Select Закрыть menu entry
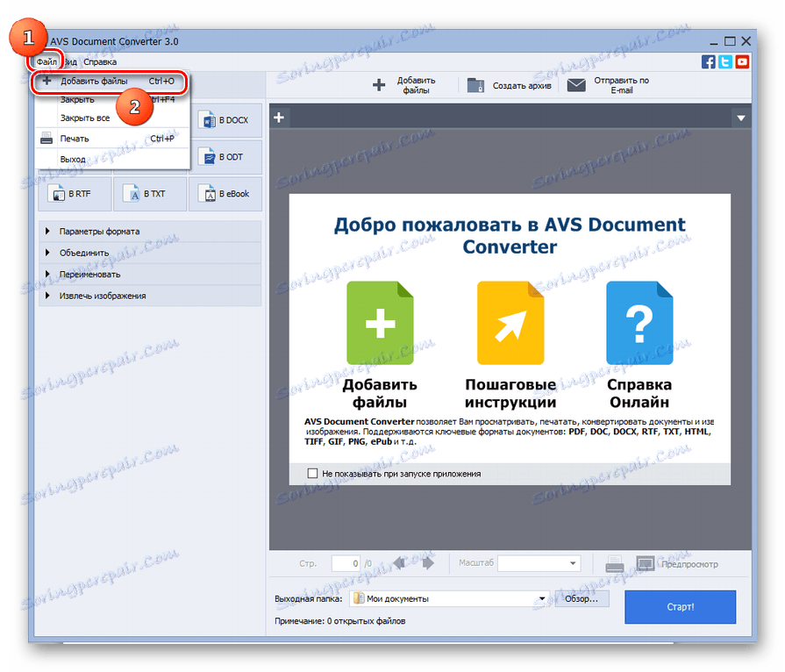 pyautogui.click(x=77, y=100)
